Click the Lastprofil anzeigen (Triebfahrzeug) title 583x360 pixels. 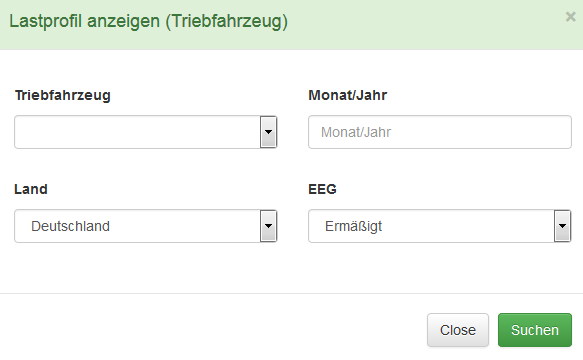[148, 21]
